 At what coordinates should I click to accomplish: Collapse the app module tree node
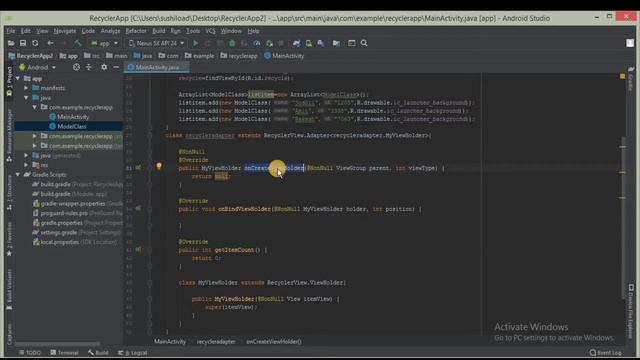pos(18,78)
